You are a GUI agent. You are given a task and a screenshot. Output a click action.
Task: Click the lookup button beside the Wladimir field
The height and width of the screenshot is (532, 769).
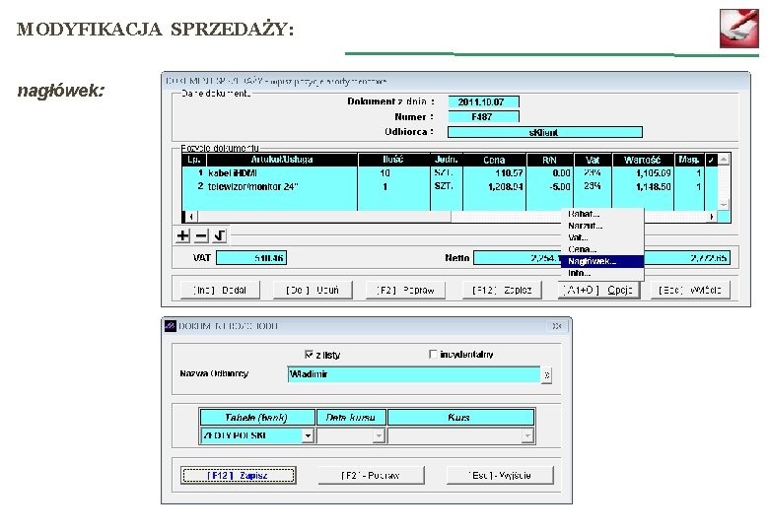tap(546, 375)
